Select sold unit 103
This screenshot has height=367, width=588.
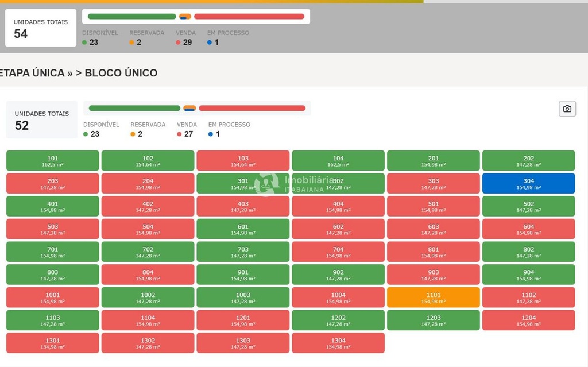(x=243, y=161)
